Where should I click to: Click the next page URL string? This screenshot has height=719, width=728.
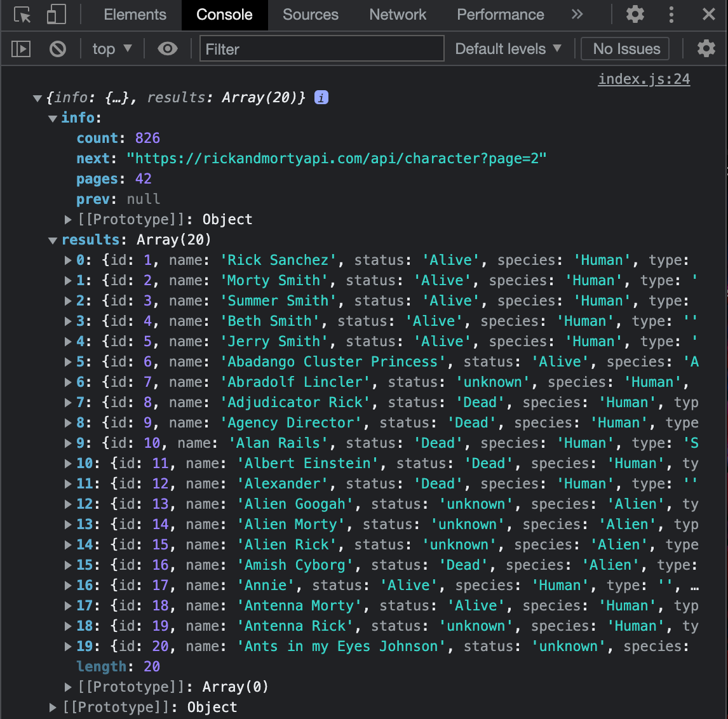(337, 158)
